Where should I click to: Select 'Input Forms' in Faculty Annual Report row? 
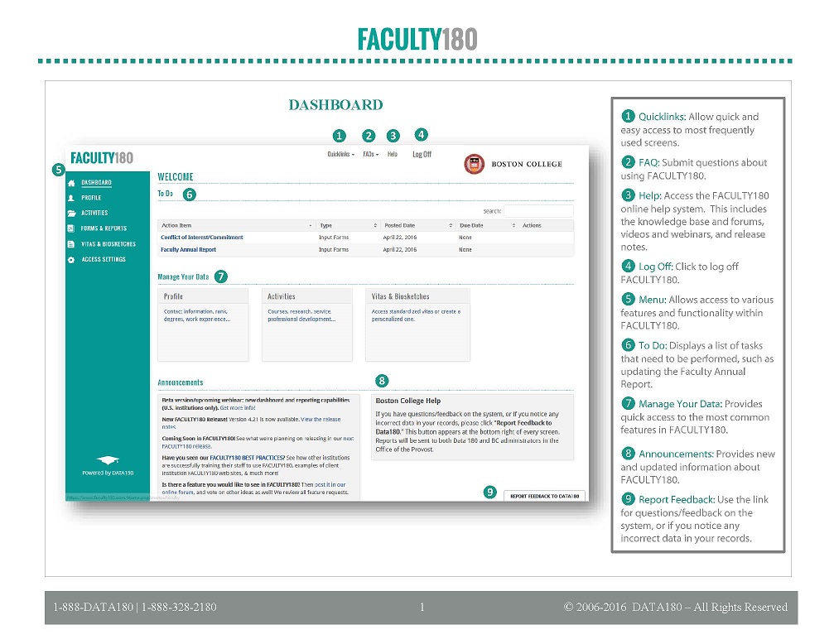click(x=334, y=249)
